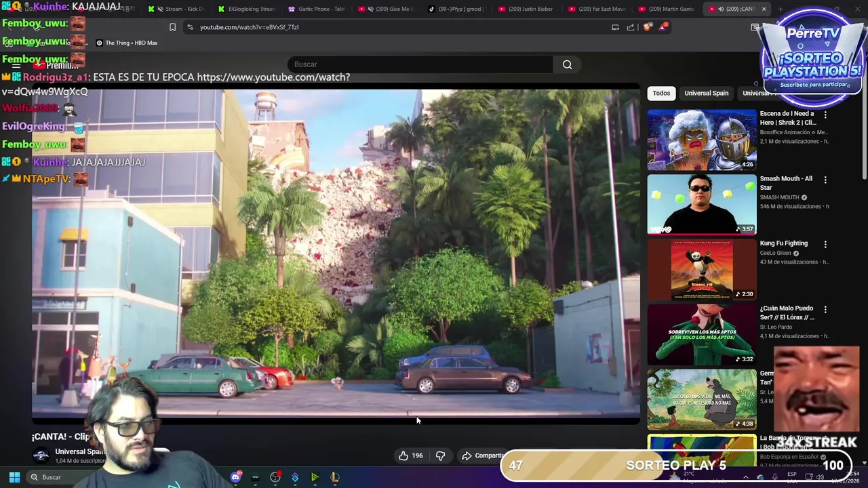This screenshot has height=488, width=868.
Task: Switch to the Stream - Kick browser tab
Action: (x=178, y=9)
